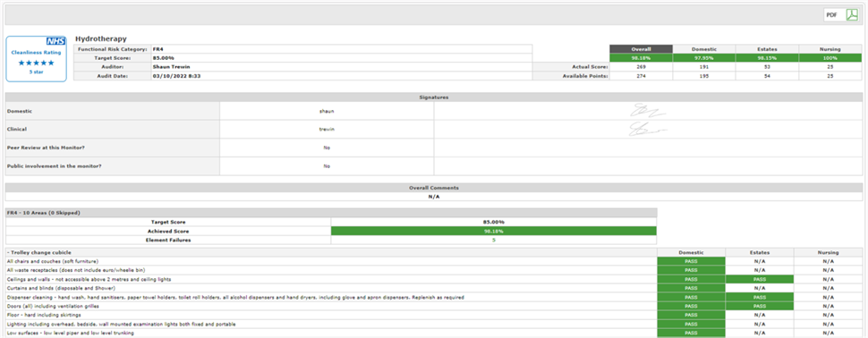This screenshot has height=338, width=868.
Task: Collapse the FR4 - 10 Areas section header
Action: pyautogui.click(x=331, y=213)
